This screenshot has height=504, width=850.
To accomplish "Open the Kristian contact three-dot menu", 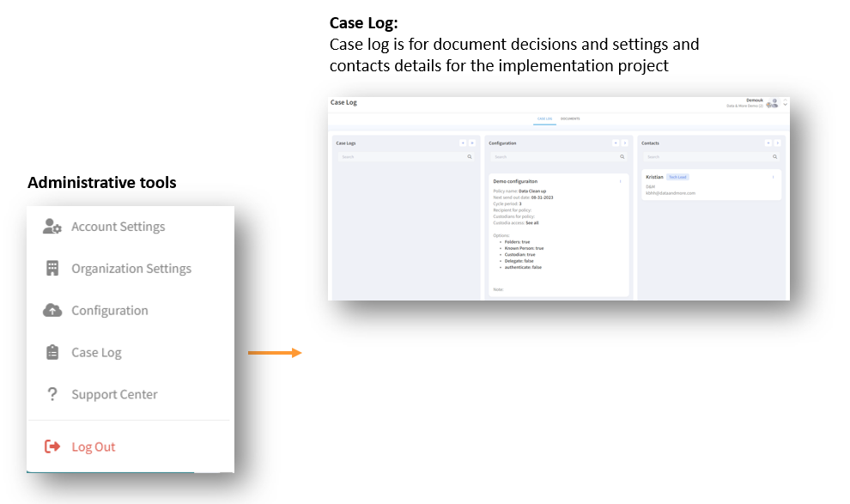I will pos(773,177).
